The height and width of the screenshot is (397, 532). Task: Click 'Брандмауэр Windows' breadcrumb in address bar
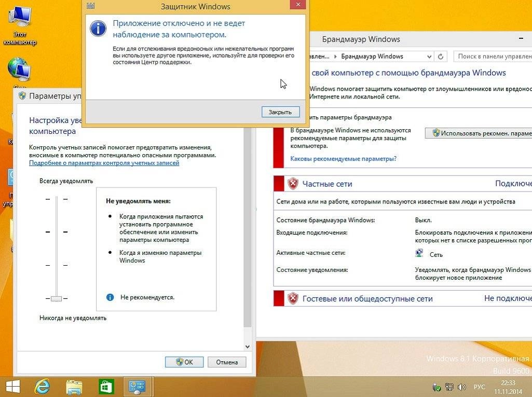372,57
